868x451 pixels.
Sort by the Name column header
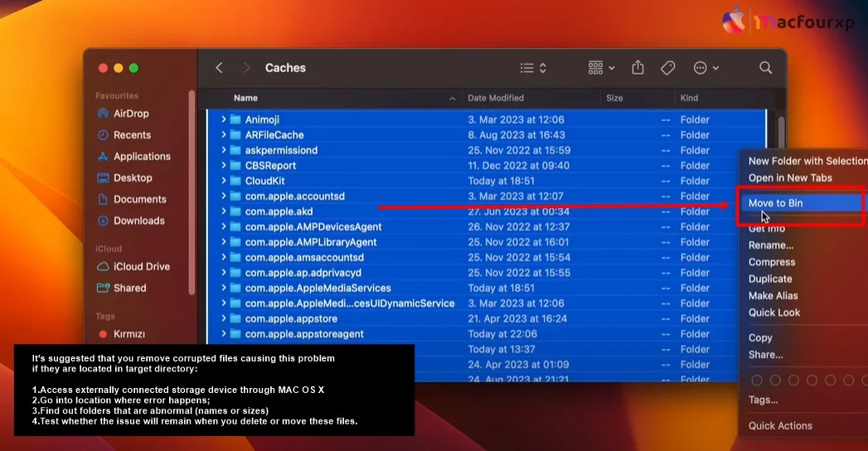pyautogui.click(x=245, y=98)
